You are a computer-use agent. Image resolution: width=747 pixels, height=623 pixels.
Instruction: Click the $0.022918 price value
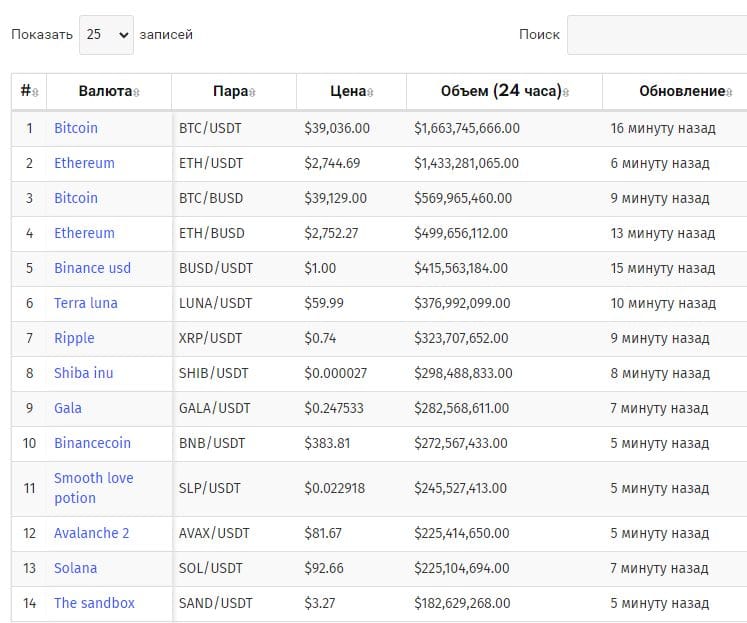coord(334,488)
